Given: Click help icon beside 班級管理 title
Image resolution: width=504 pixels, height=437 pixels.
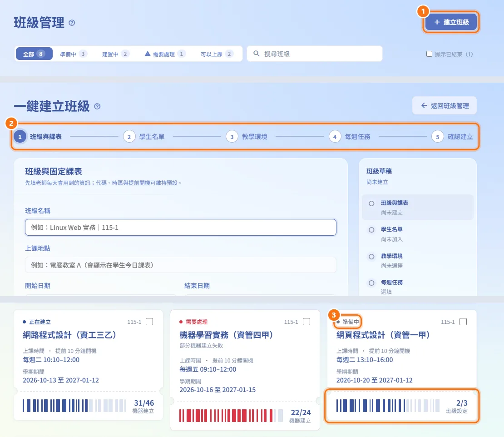Looking at the screenshot, I should click(x=72, y=23).
